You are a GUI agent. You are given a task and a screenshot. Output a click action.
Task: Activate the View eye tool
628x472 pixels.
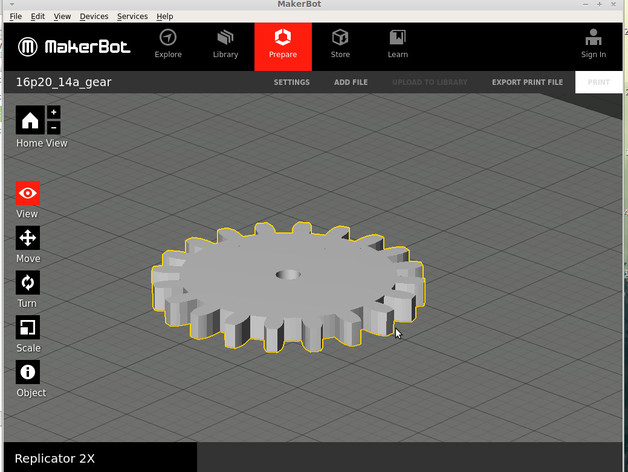tap(28, 193)
